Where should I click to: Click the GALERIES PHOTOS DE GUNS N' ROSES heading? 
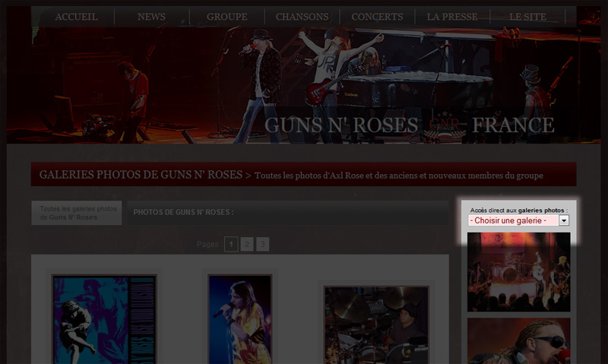[x=141, y=175]
